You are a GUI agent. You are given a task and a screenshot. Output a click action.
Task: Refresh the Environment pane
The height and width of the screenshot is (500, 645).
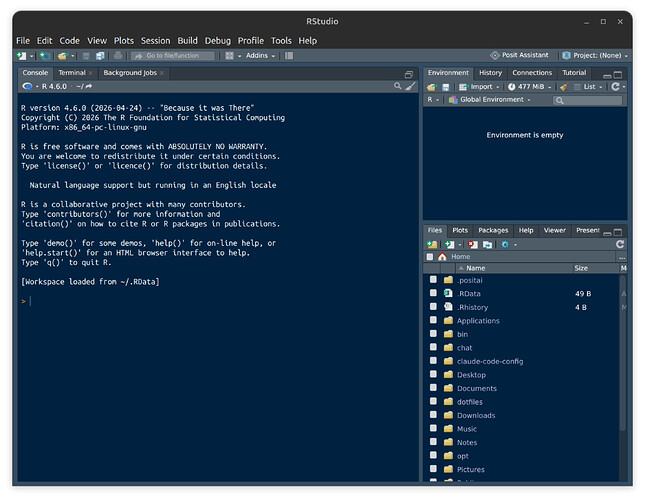[615, 86]
